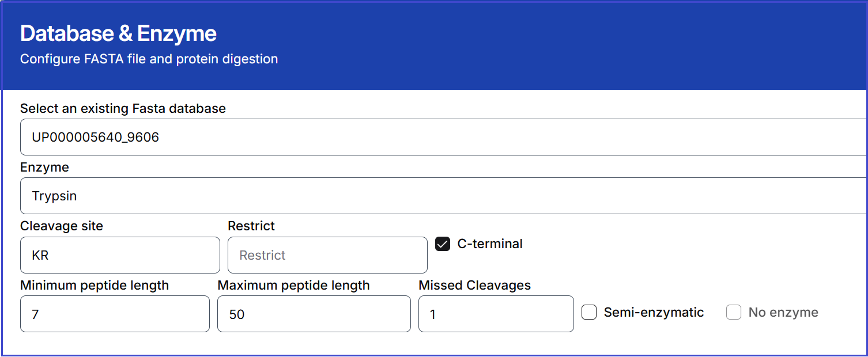Click the Enzyme field label

coord(44,168)
